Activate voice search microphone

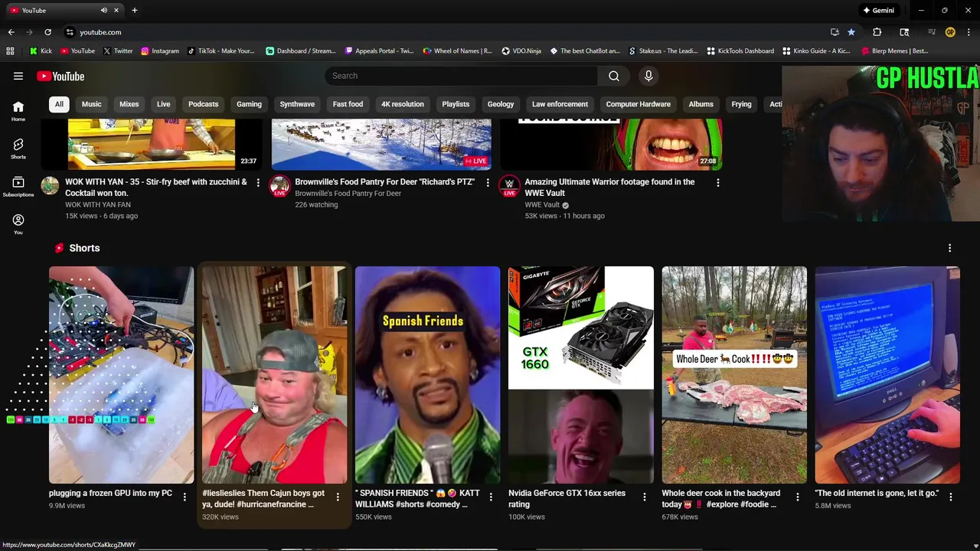pos(648,76)
